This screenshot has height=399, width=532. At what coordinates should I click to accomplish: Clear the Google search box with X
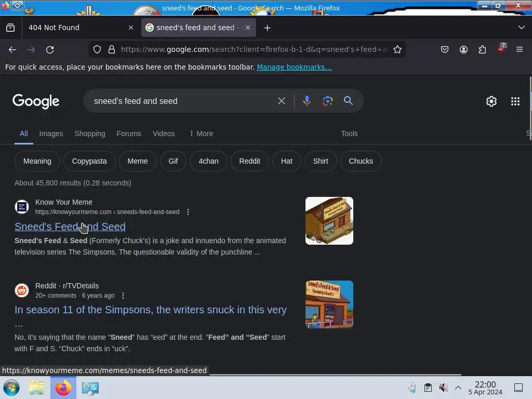[281, 101]
